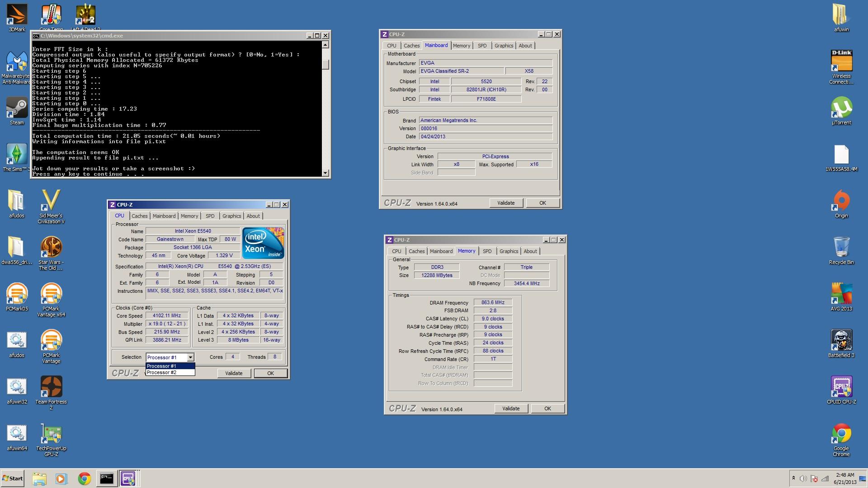This screenshot has width=868, height=488.
Task: Open the afuwin32 desktop icon
Action: click(x=17, y=390)
